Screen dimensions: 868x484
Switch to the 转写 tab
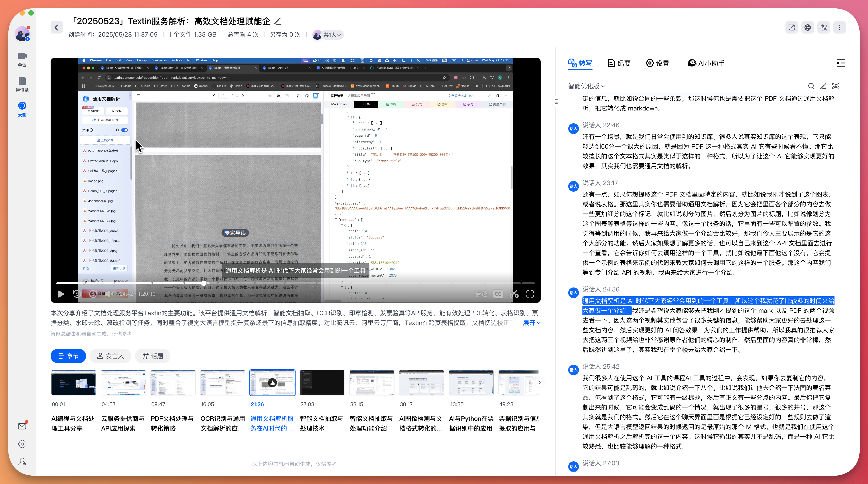pyautogui.click(x=580, y=63)
